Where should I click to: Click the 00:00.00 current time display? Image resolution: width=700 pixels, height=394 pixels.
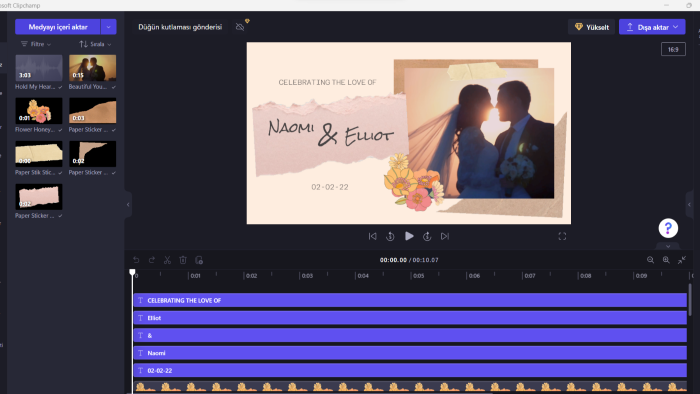(x=393, y=260)
